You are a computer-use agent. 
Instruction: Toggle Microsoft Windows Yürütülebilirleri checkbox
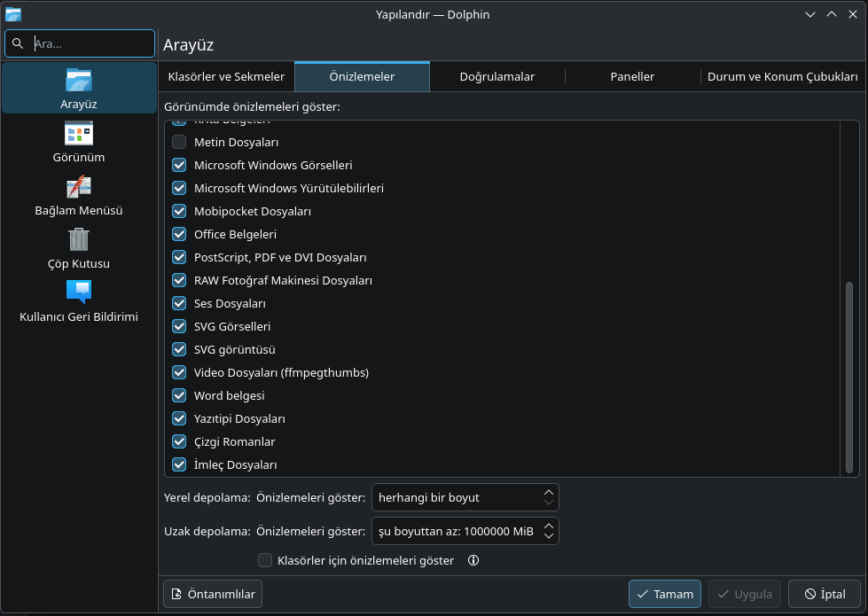(x=179, y=188)
